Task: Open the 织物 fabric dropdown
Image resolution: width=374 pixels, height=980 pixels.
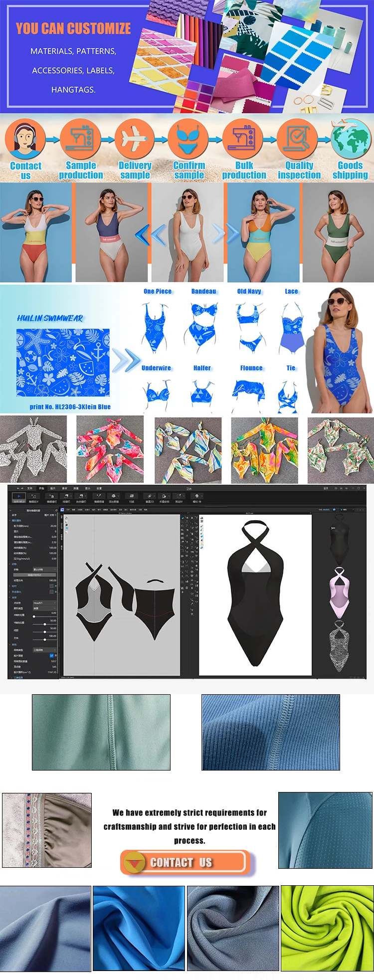Action: point(44,570)
